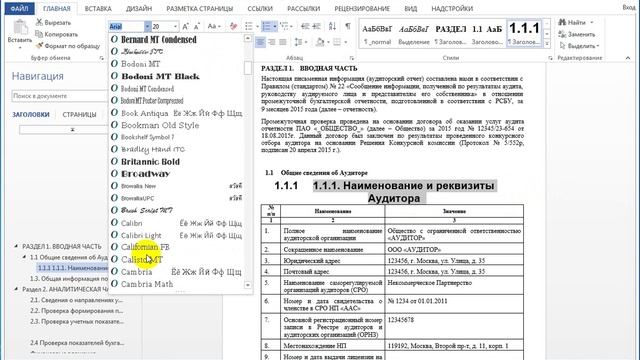Open the bullet list style dropdown arrow
Image resolution: width=640 pixels, height=360 pixels.
point(257,27)
